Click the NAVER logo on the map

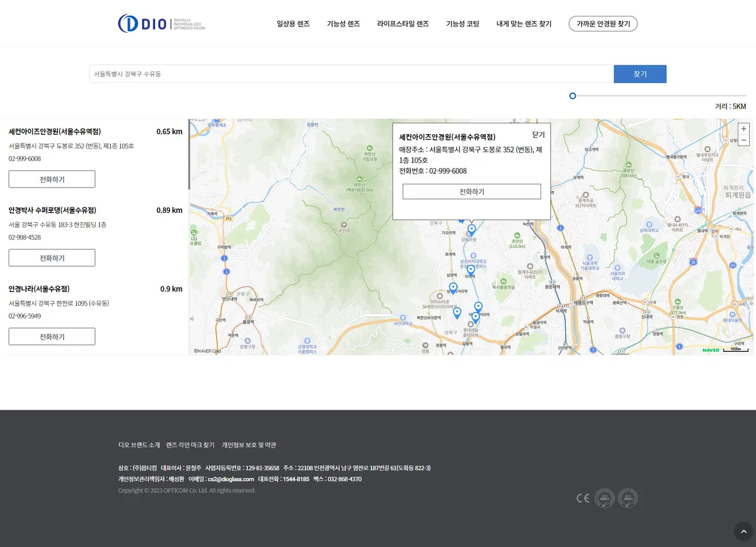(x=711, y=350)
